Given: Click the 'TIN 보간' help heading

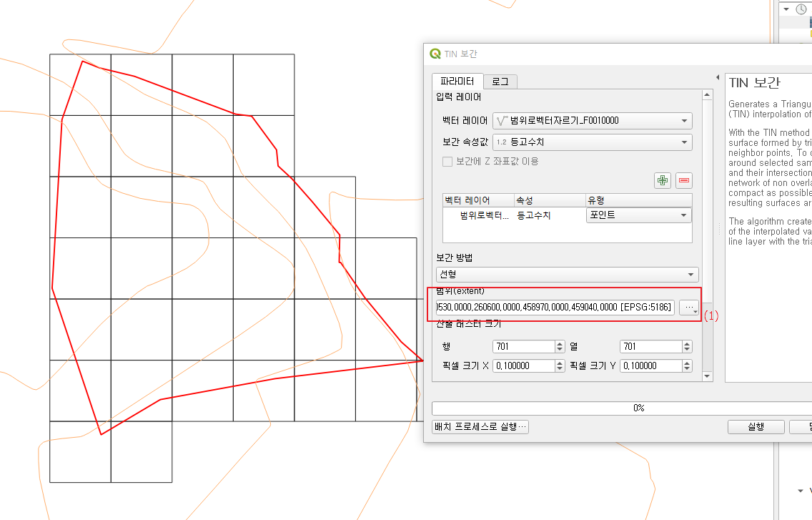Looking at the screenshot, I should point(754,83).
